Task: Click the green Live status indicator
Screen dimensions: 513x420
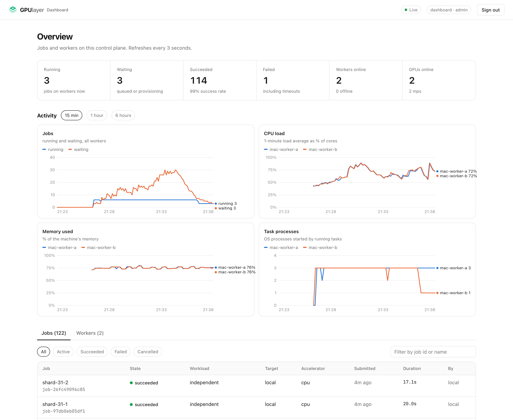Action: click(411, 10)
